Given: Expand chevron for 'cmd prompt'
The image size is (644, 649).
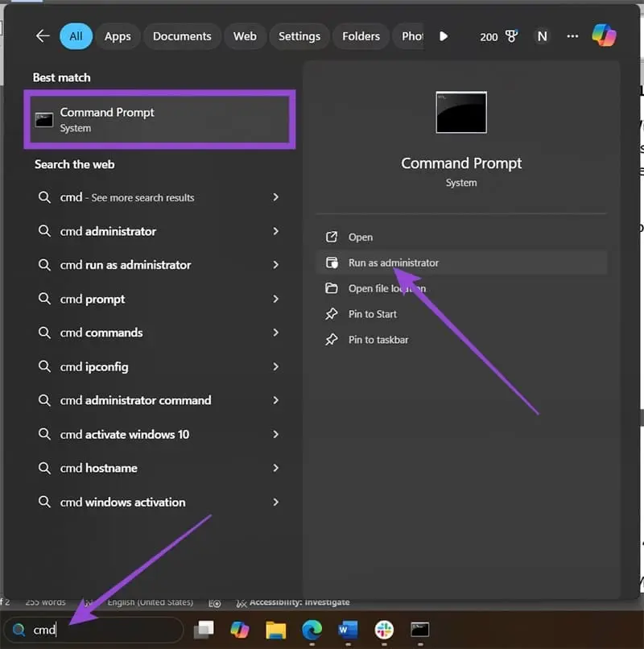Looking at the screenshot, I should tap(275, 299).
